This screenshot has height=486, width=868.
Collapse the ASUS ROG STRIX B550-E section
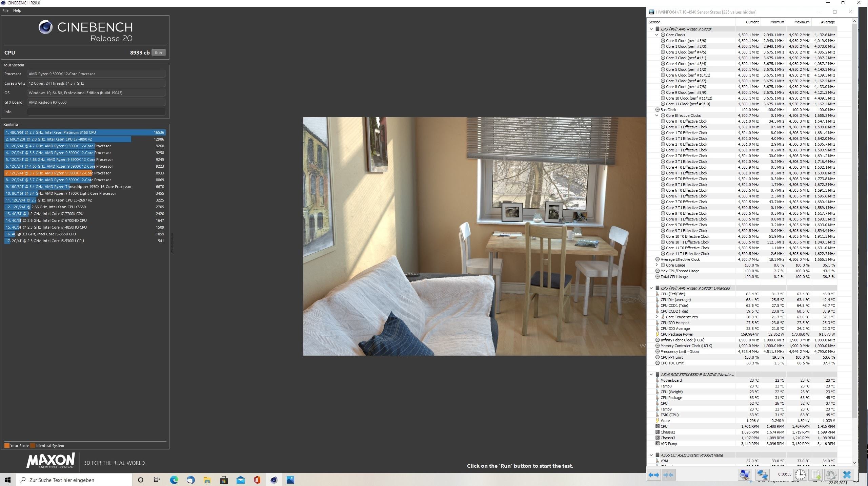pos(651,375)
